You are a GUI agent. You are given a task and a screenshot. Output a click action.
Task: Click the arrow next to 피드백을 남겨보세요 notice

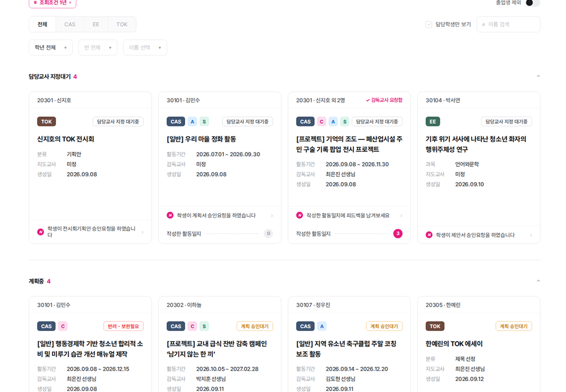click(402, 216)
